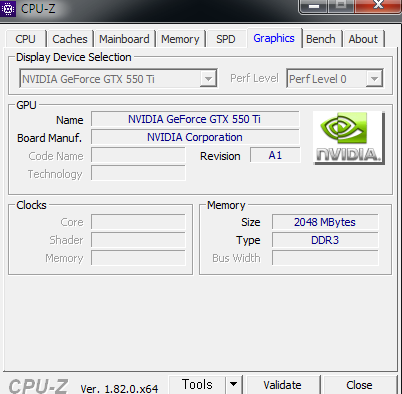This screenshot has height=394, width=402.
Task: Select the Graphics tab
Action: (274, 38)
